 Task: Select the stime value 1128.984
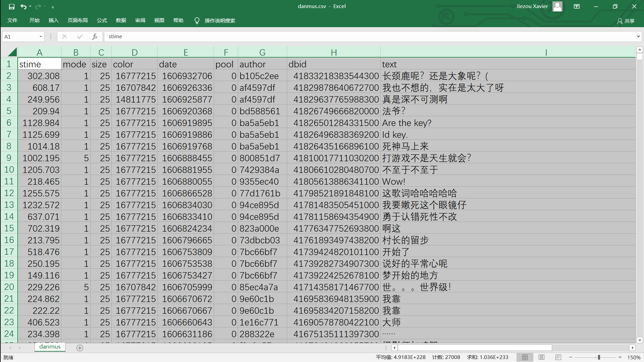(40, 123)
